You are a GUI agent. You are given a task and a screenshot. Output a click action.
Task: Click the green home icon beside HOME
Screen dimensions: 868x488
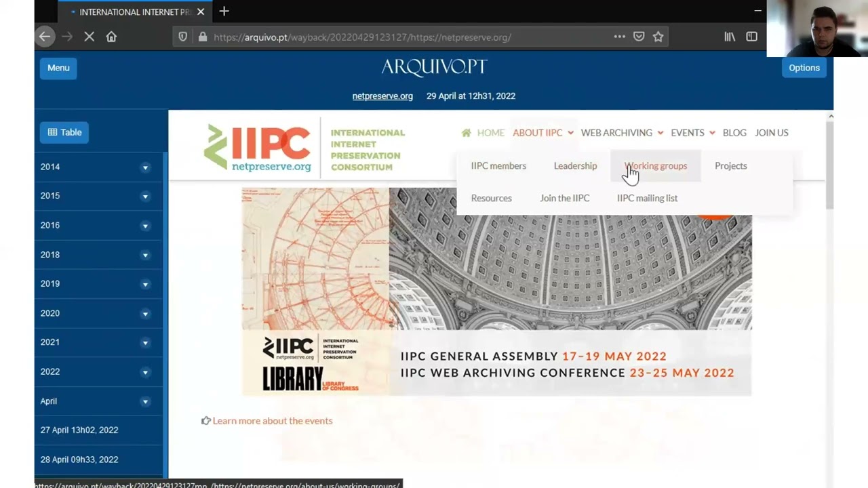[x=466, y=133]
